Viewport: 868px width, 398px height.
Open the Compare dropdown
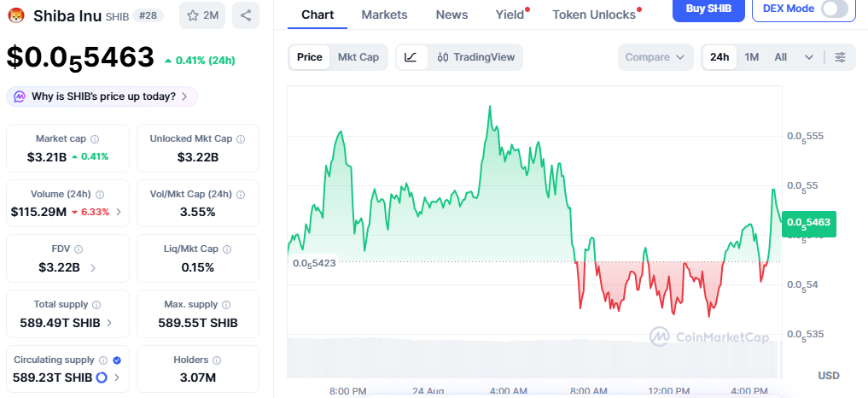coord(655,57)
